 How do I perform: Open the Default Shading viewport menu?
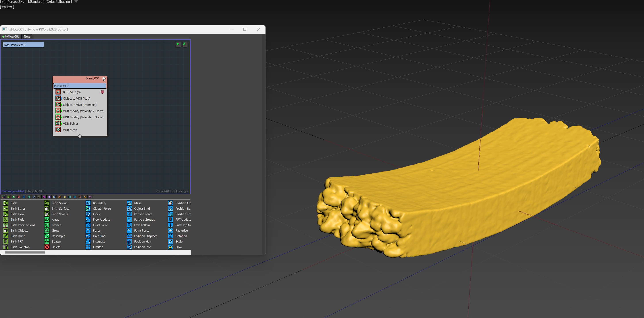coord(59,2)
